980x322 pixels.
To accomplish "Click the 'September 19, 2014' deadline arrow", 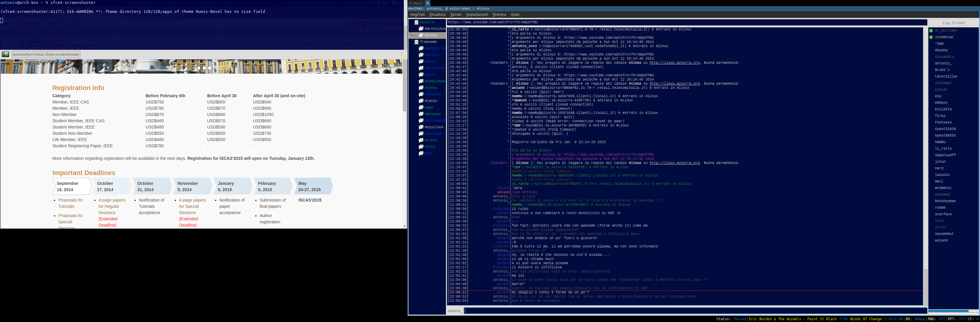I will [72, 186].
